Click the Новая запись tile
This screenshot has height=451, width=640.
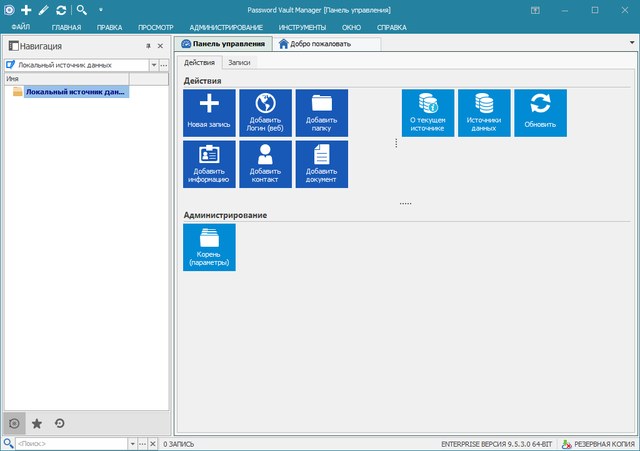[209, 112]
